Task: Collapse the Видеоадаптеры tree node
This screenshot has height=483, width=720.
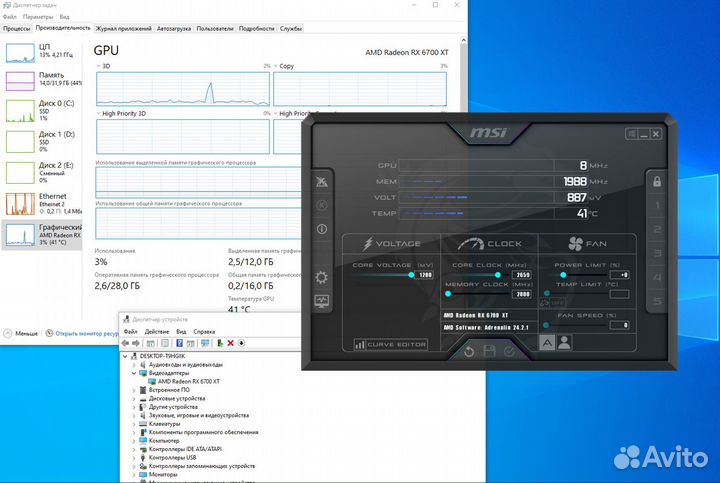Action: tap(134, 373)
